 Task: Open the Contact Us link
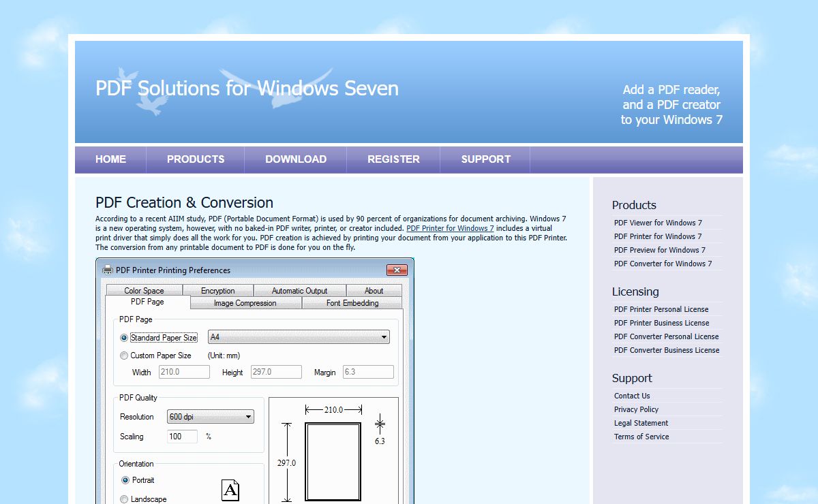tap(632, 396)
